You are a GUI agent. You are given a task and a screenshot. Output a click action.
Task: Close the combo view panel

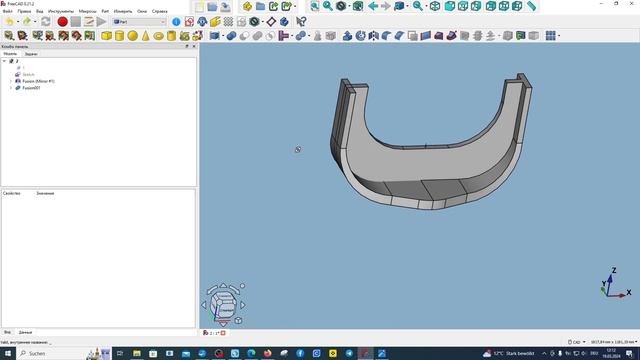194,47
